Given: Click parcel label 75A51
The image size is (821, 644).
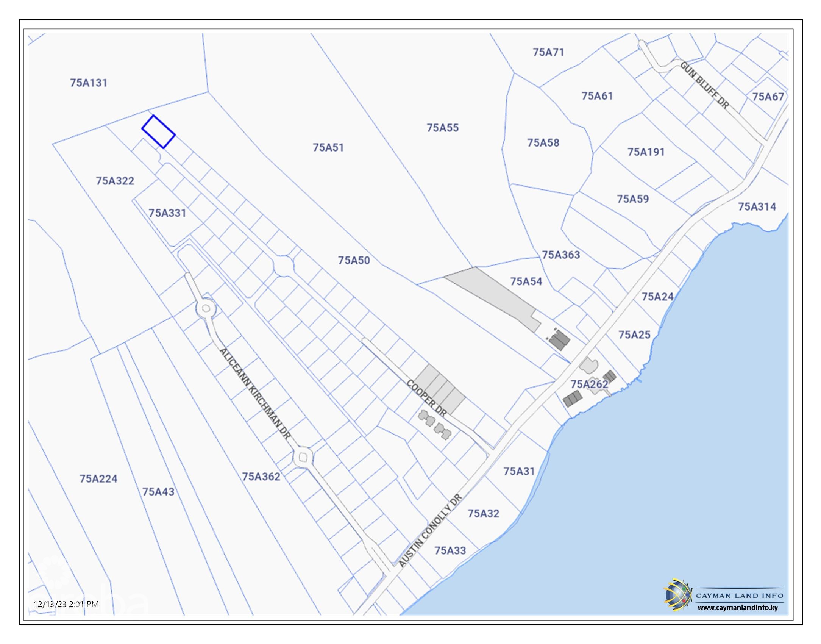Looking at the screenshot, I should pyautogui.click(x=328, y=147).
